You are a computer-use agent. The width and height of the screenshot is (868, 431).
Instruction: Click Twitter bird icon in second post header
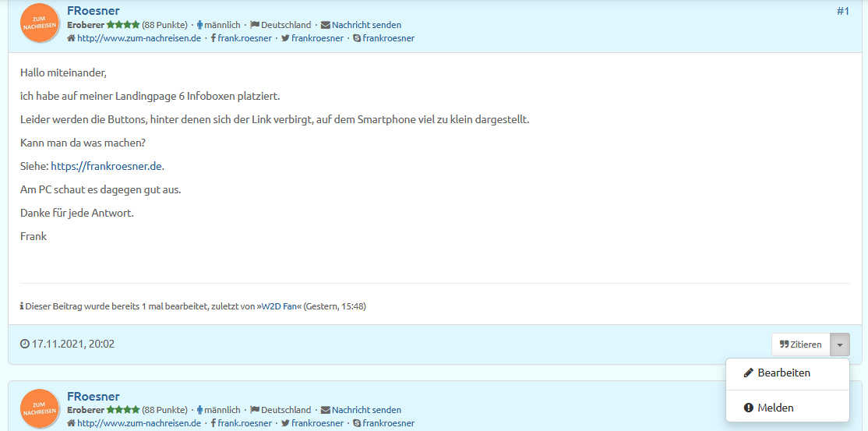click(286, 423)
